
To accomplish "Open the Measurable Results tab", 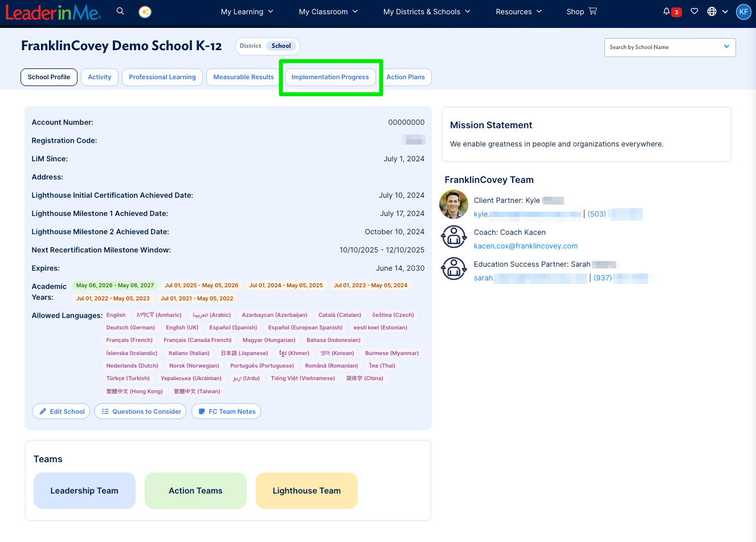I will coord(243,77).
